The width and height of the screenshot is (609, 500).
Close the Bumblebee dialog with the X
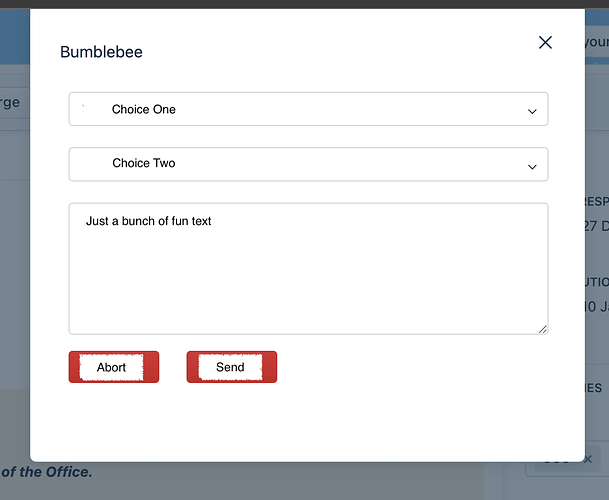point(545,42)
